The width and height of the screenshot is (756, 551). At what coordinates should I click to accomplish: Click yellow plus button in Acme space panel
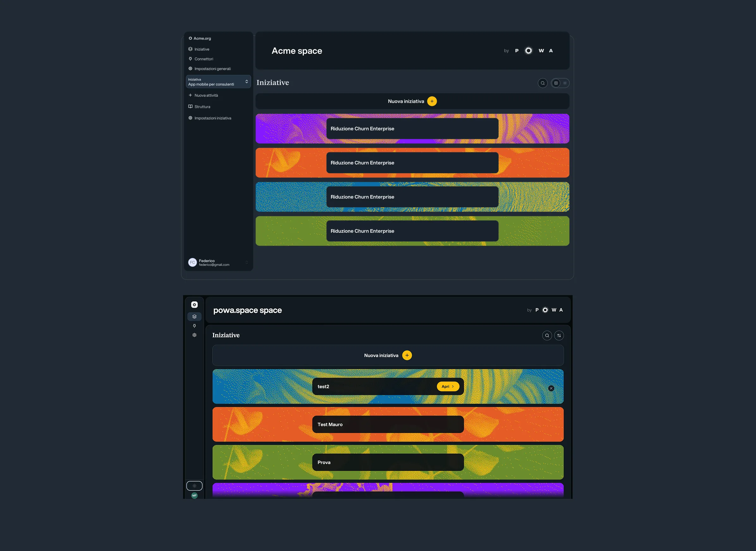point(432,101)
